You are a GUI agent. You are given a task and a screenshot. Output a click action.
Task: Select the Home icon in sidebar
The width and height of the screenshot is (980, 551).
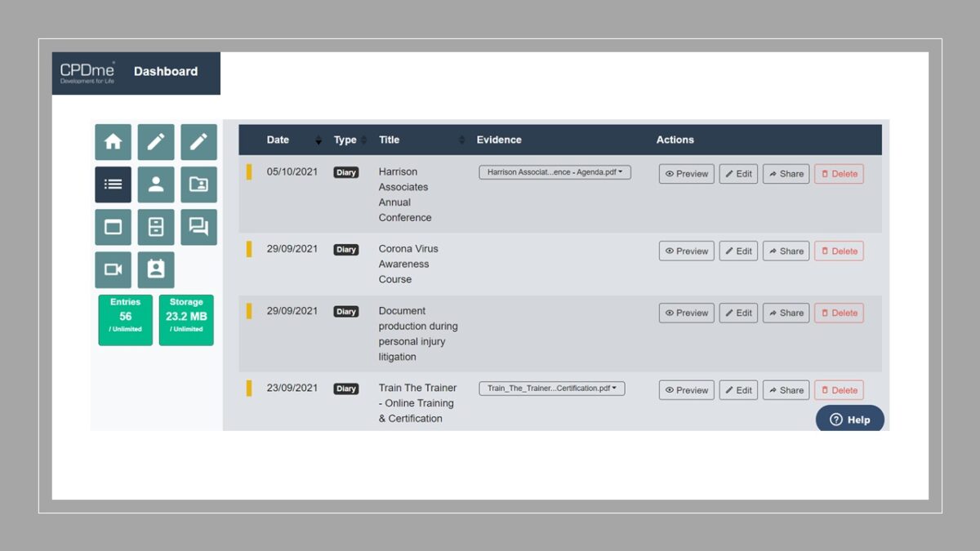click(x=113, y=142)
